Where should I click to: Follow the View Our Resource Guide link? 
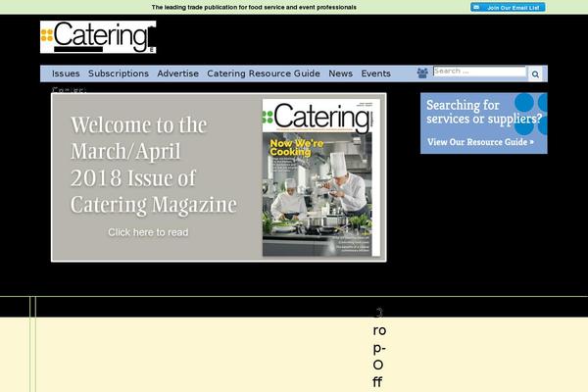tap(480, 142)
